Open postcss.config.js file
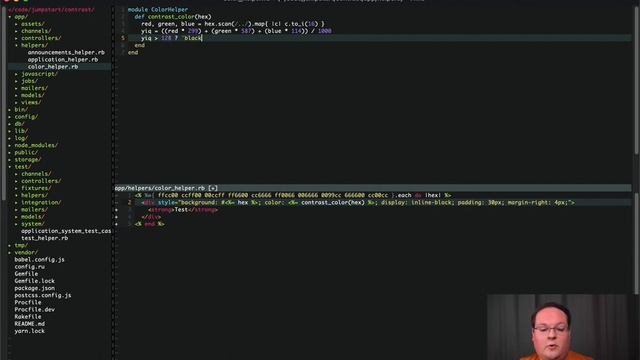This screenshot has width=640, height=360. coord(42,295)
